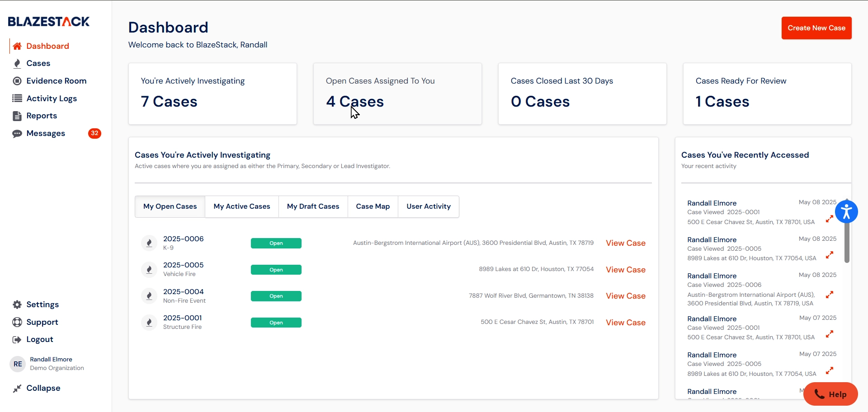
Task: Open the Case Map tab
Action: tap(373, 206)
